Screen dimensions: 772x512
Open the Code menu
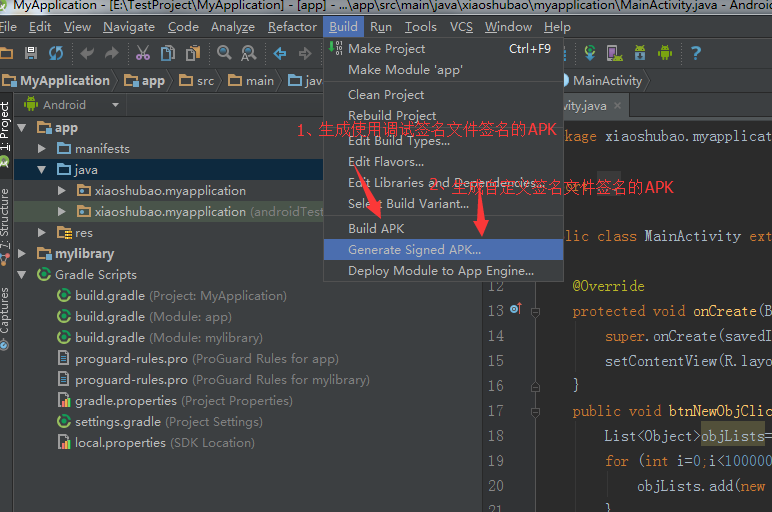tap(183, 27)
